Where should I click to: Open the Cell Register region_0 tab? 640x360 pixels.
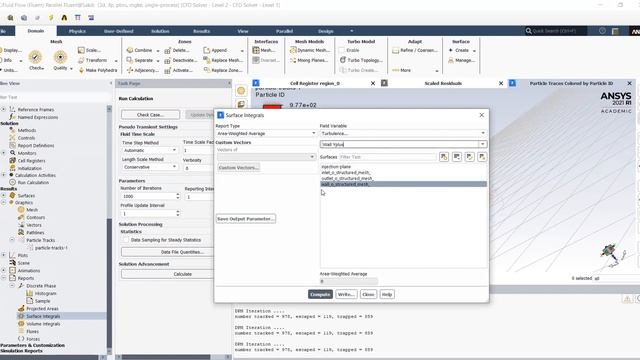click(x=315, y=83)
